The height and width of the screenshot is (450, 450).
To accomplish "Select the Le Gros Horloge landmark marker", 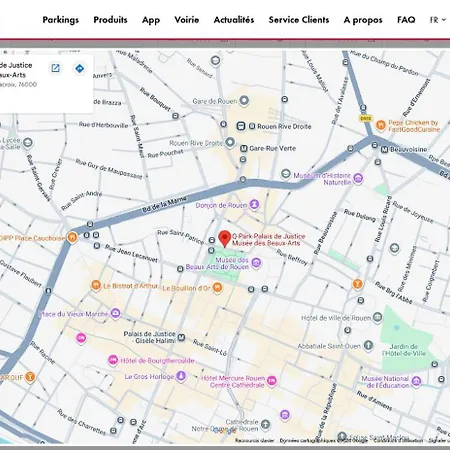I will coord(181,376).
